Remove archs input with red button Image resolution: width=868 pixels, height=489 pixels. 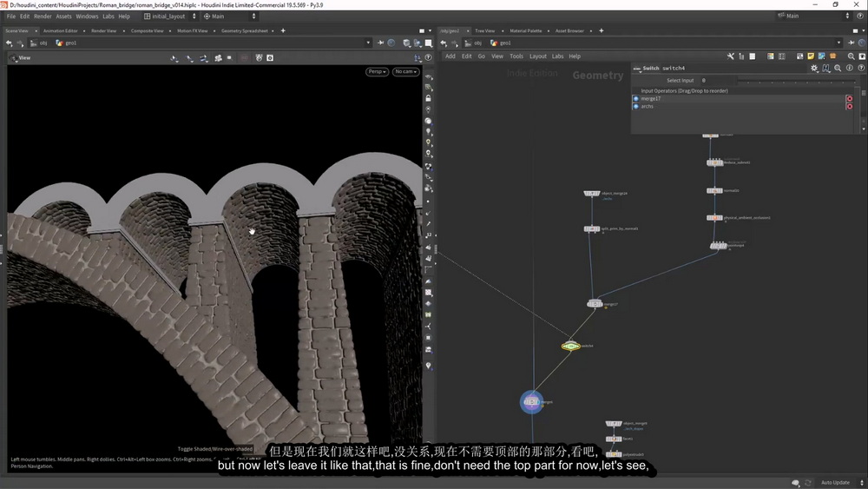click(849, 106)
